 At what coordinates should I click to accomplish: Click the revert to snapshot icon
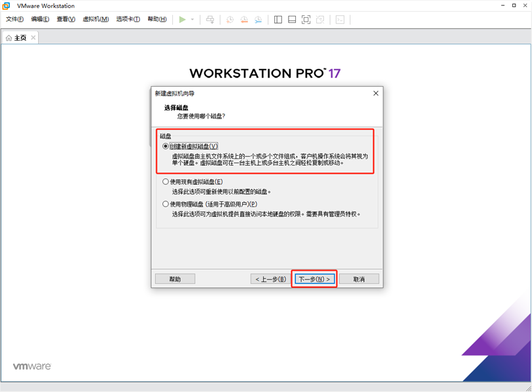pos(244,20)
